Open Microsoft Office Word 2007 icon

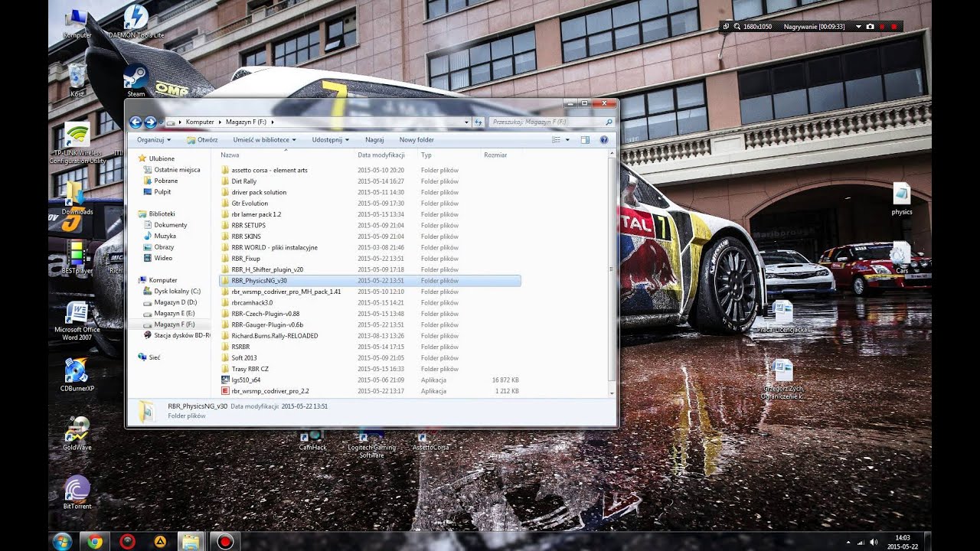coord(77,321)
